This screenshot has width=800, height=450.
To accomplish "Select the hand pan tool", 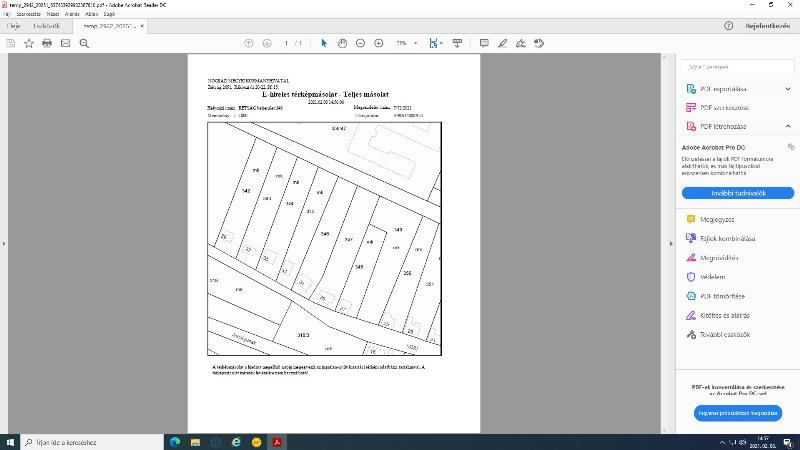I will click(x=342, y=43).
